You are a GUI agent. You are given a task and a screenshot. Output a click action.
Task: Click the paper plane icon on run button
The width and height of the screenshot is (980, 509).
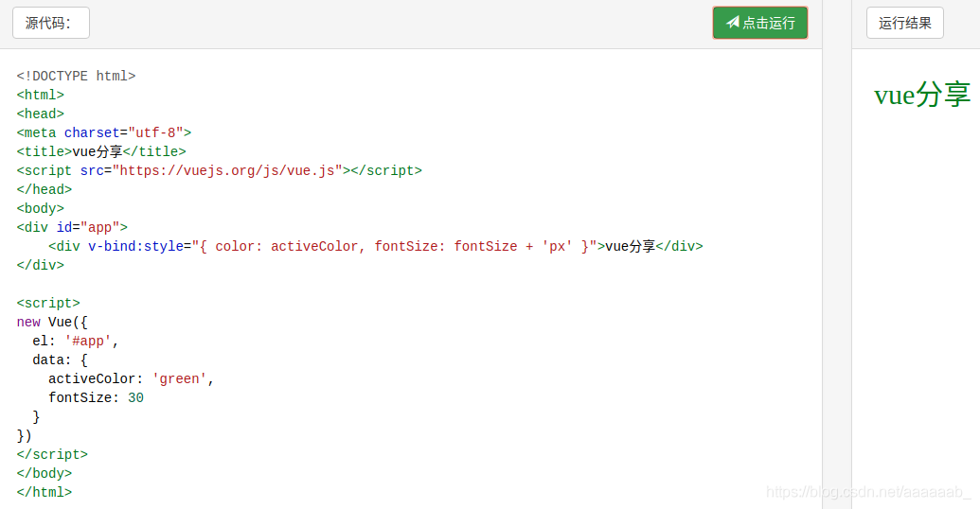point(732,23)
